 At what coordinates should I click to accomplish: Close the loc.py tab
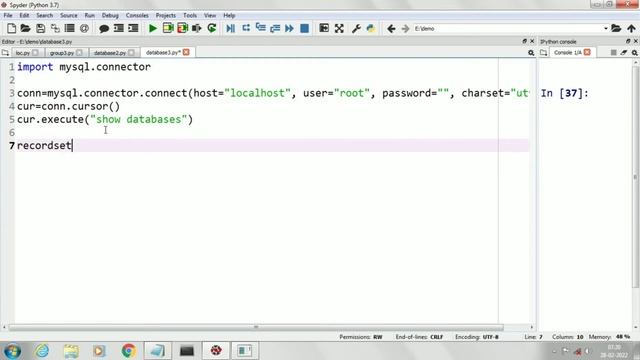[36, 53]
